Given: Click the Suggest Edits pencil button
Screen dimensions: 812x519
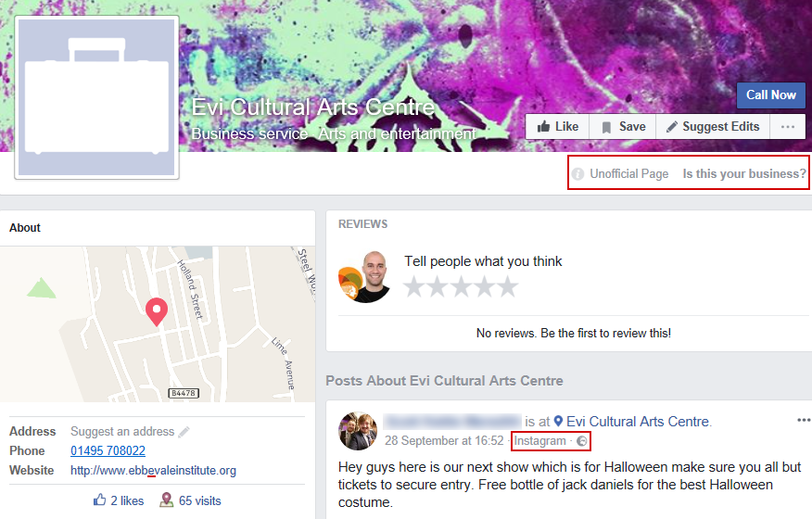Looking at the screenshot, I should click(713, 126).
